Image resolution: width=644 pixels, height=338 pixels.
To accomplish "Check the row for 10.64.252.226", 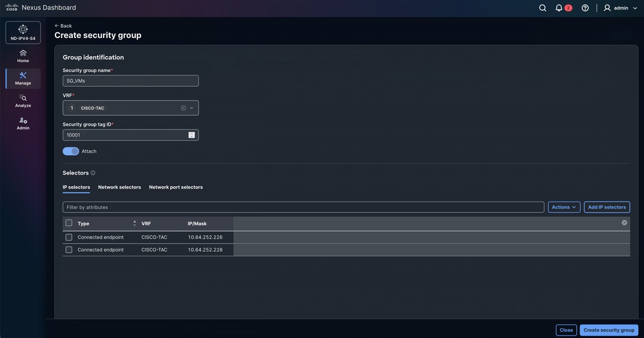I will coord(69,237).
